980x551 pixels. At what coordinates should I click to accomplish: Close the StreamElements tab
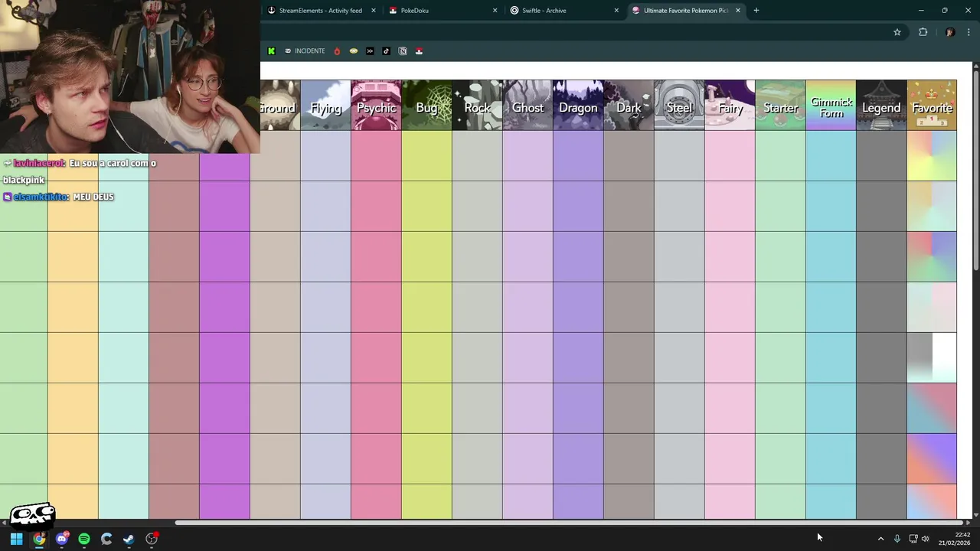coord(374,11)
